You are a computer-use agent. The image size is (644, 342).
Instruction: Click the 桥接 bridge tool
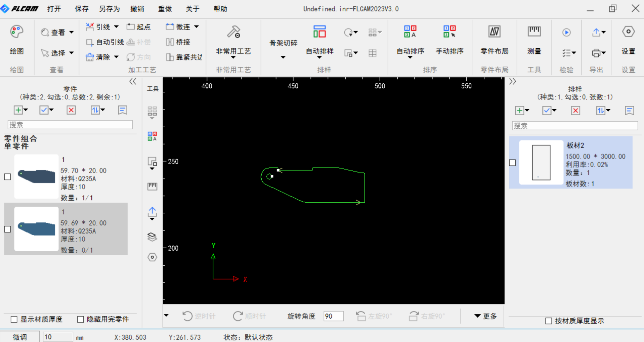pyautogui.click(x=178, y=42)
